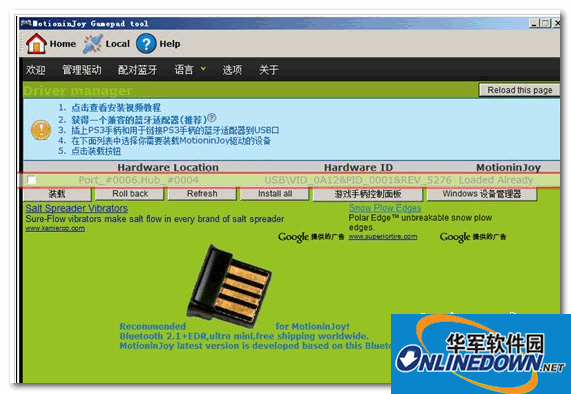This screenshot has width=571, height=394.
Task: Open Help via blue question mark icon
Action: coord(146,44)
